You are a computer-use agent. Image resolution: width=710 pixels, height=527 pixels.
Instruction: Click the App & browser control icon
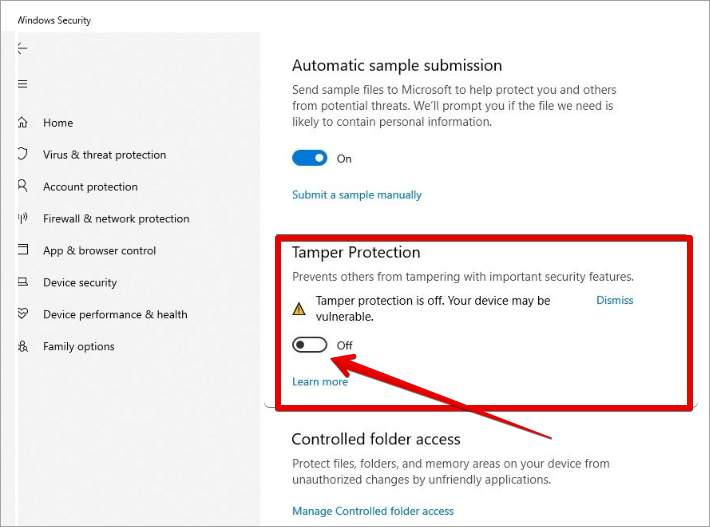tap(22, 251)
